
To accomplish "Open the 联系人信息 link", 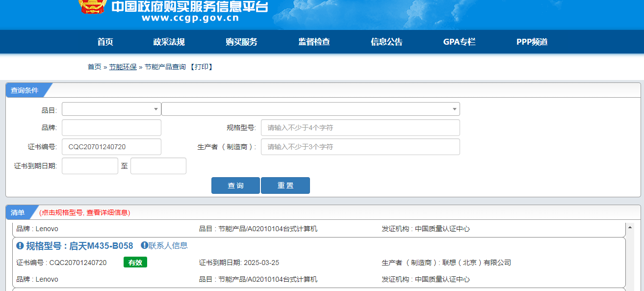I will pyautogui.click(x=168, y=245).
